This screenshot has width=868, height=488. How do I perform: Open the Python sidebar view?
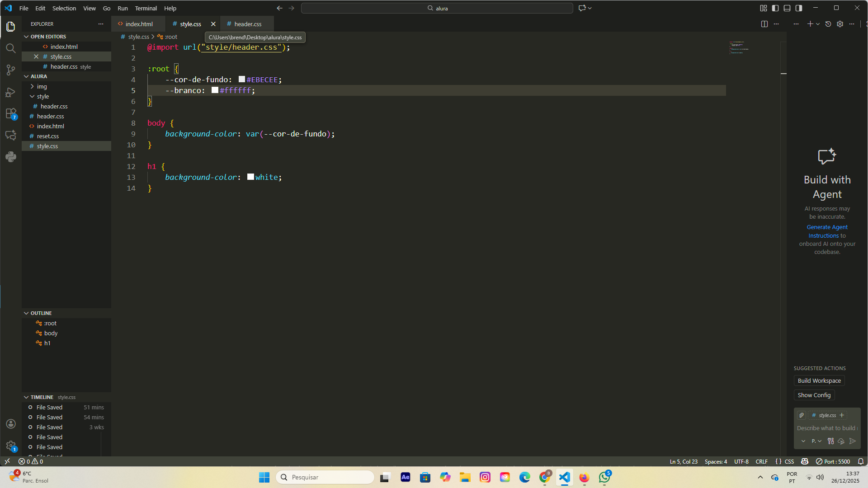(11, 157)
